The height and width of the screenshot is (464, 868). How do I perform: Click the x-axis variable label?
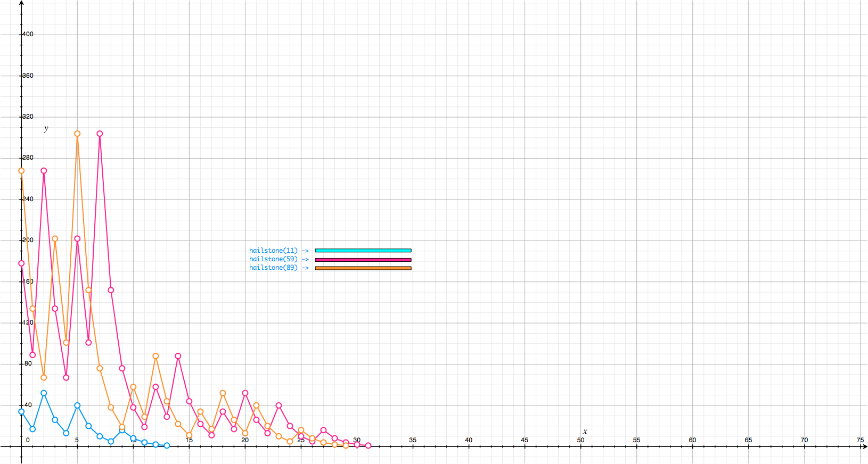(x=585, y=432)
